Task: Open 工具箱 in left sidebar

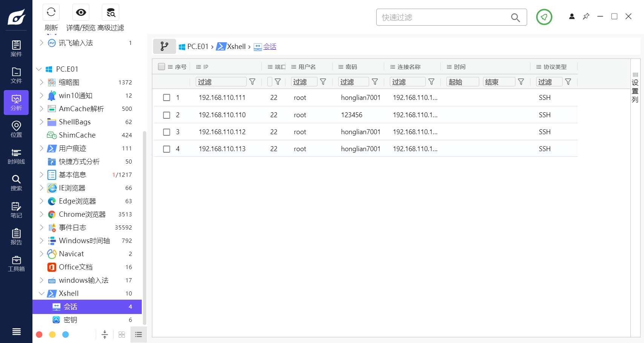Action: 16,263
